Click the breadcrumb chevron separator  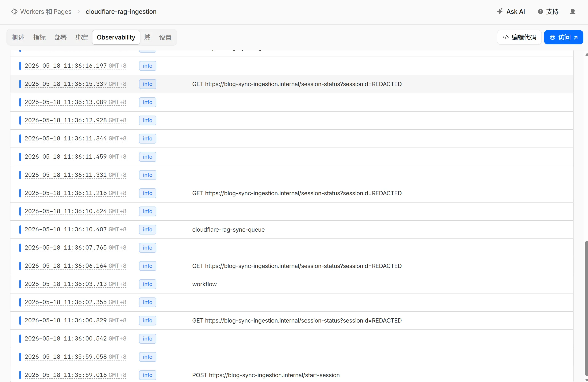[78, 12]
